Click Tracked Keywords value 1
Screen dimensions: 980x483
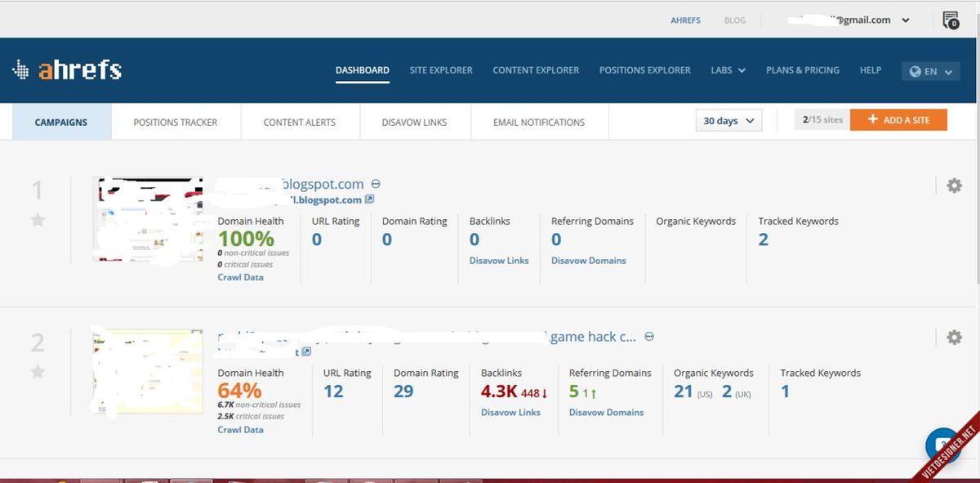coord(785,391)
